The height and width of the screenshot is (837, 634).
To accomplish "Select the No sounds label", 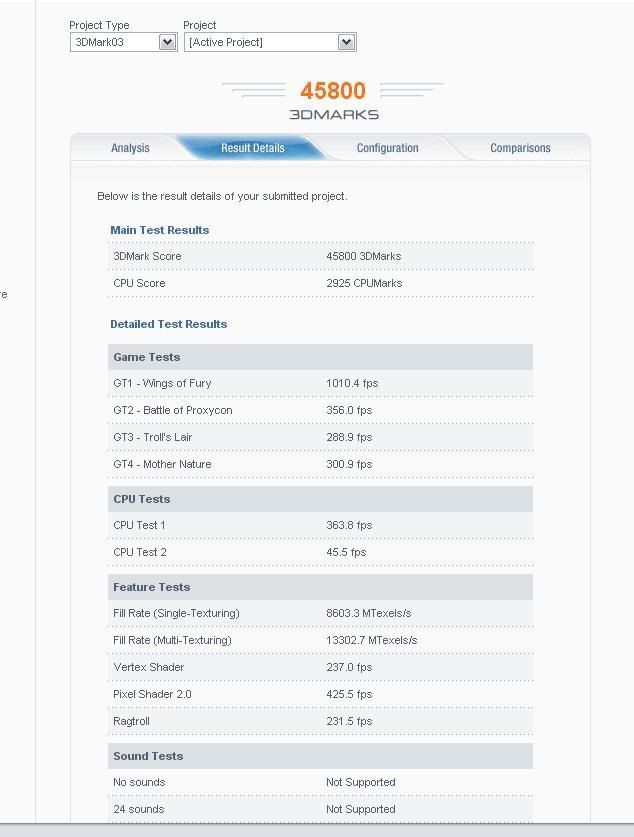I will (139, 783).
